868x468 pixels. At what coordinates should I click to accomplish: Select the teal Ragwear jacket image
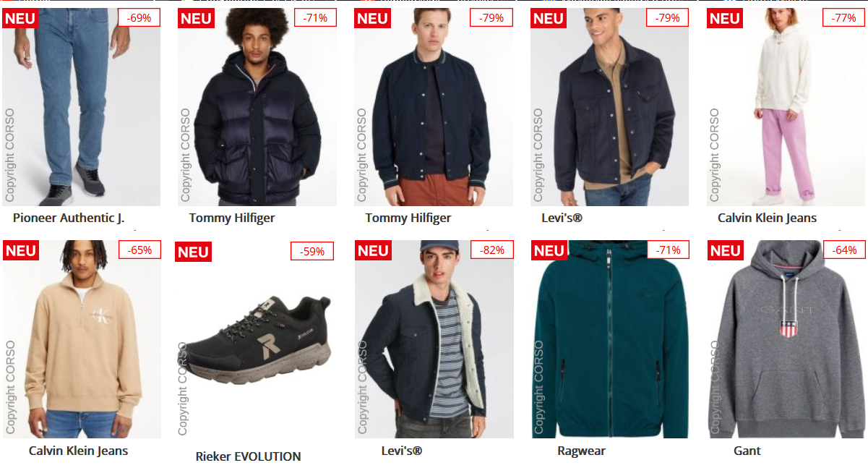pyautogui.click(x=609, y=339)
